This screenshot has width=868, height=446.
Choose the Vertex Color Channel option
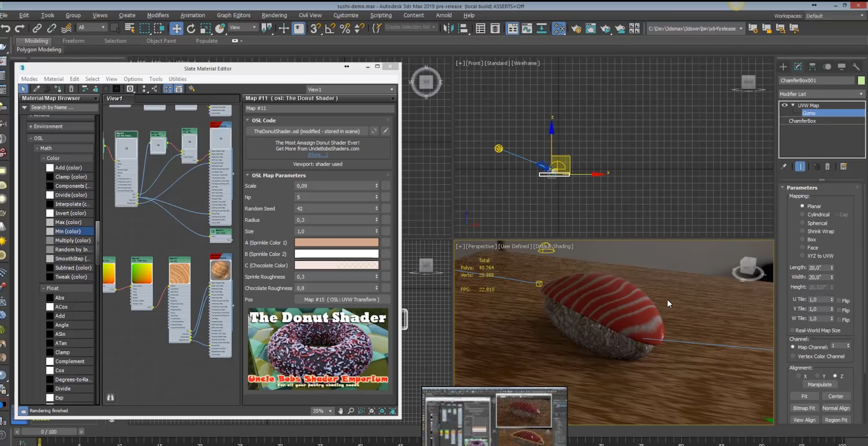pyautogui.click(x=793, y=356)
